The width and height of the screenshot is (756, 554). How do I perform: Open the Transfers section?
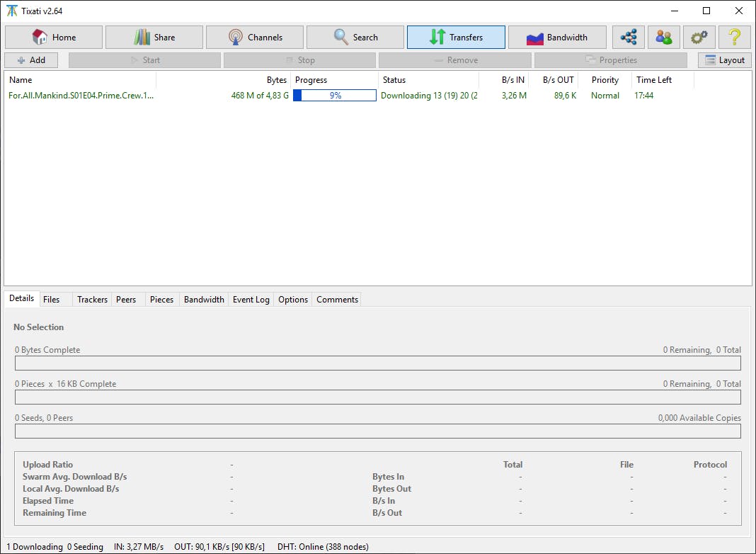(x=456, y=37)
